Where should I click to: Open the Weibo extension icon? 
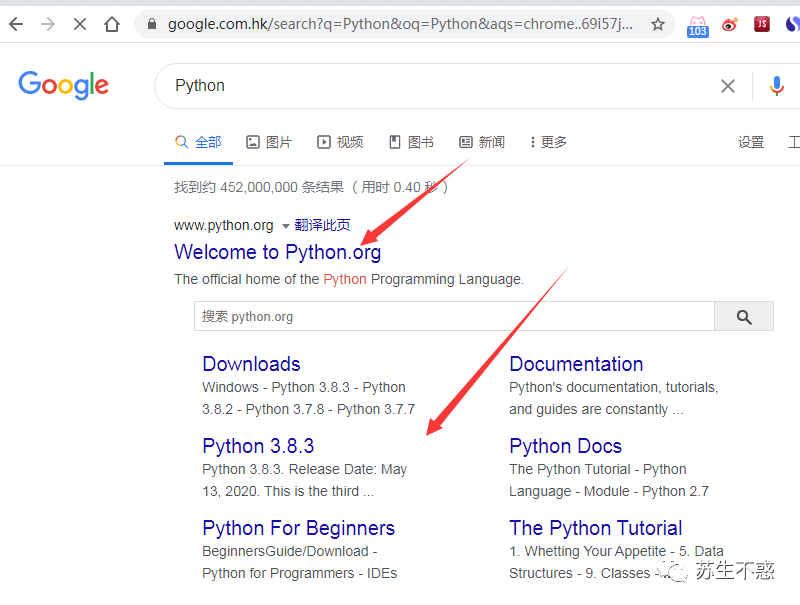(730, 24)
